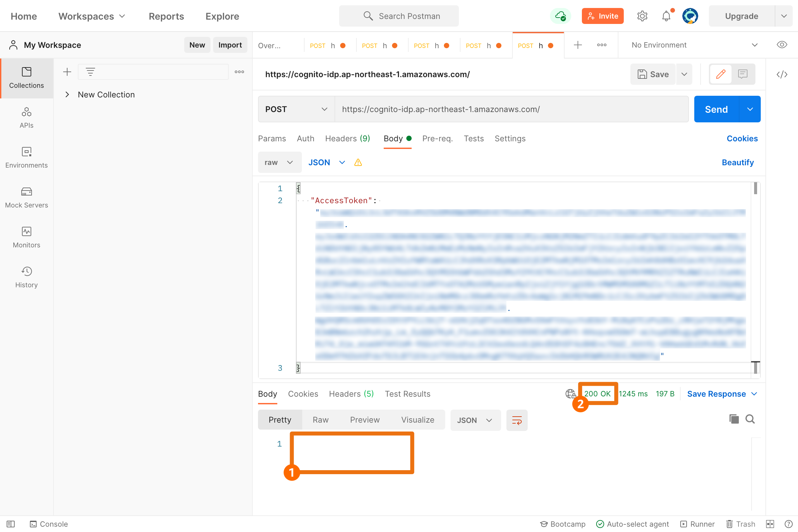
Task: Open the Environments sidebar panel
Action: point(27,158)
